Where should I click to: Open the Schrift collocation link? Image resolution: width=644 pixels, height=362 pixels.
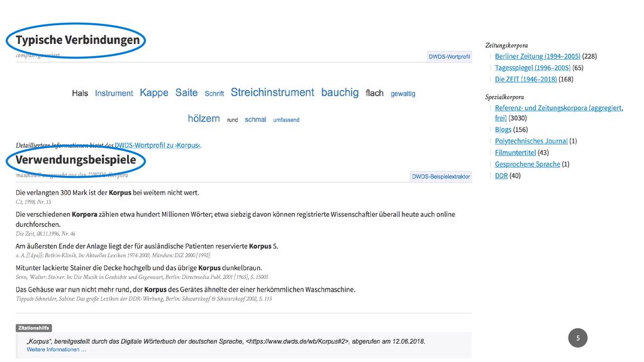[214, 94]
